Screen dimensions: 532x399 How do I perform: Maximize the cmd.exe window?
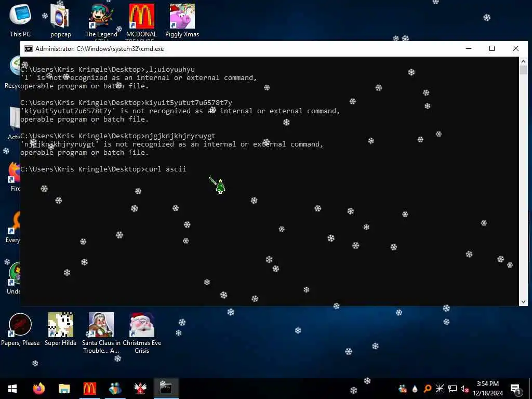492,48
